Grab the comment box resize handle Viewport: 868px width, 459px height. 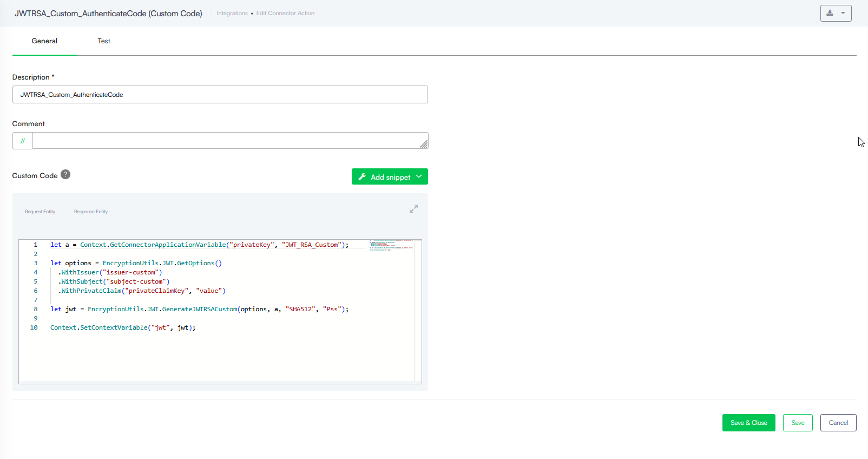coord(424,144)
